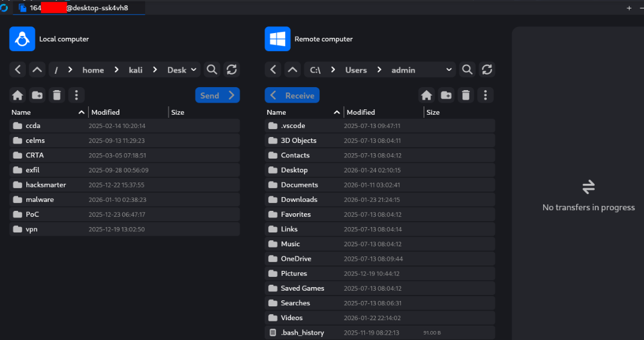Viewport: 644px width, 340px height.
Task: Go to home folder in local pane
Action: pos(17,96)
